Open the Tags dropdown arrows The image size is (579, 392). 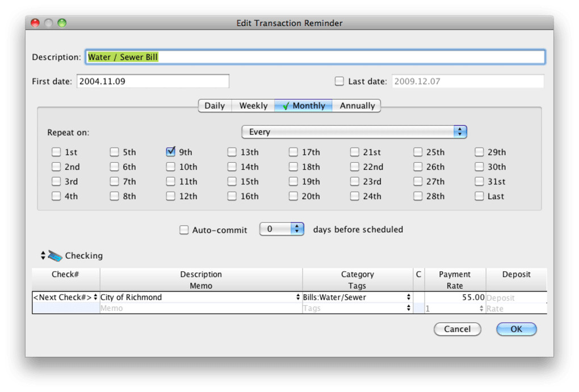pyautogui.click(x=408, y=308)
